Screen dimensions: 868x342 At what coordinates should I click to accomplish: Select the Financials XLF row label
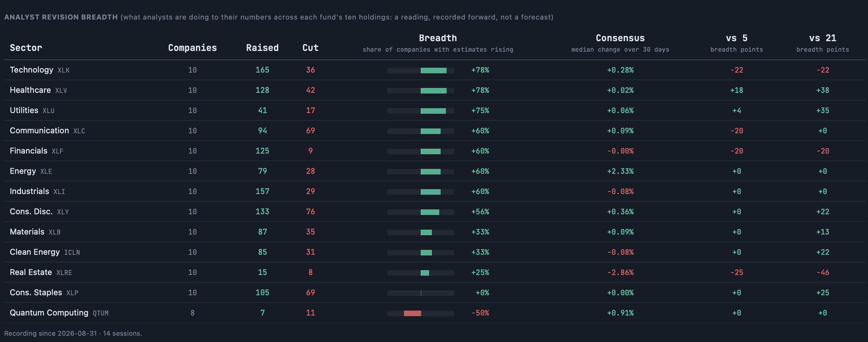[x=37, y=151]
